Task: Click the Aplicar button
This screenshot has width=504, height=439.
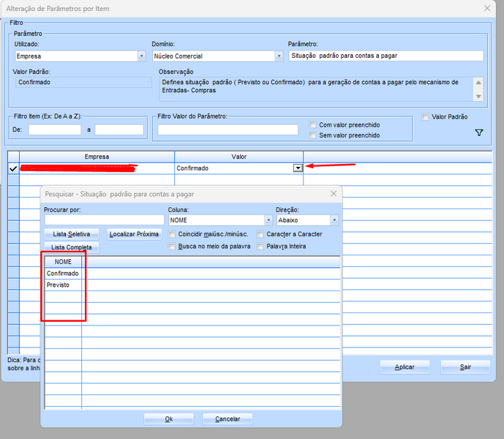Action: [x=405, y=367]
